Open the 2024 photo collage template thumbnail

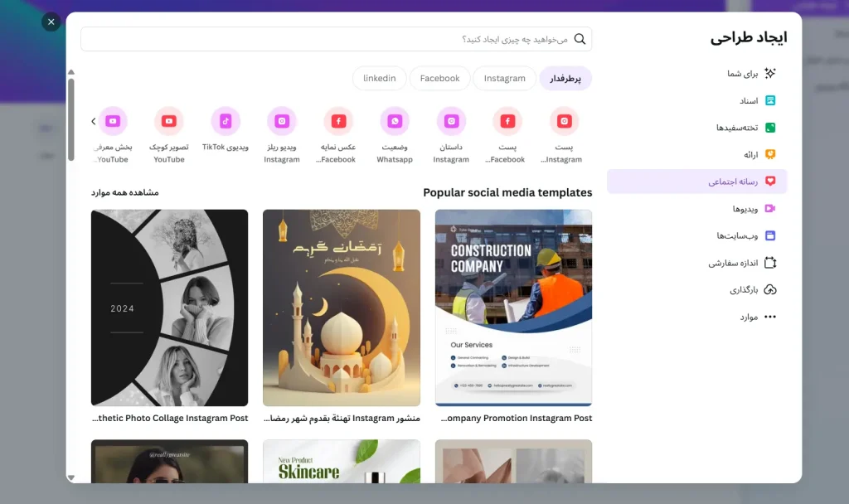coord(169,308)
